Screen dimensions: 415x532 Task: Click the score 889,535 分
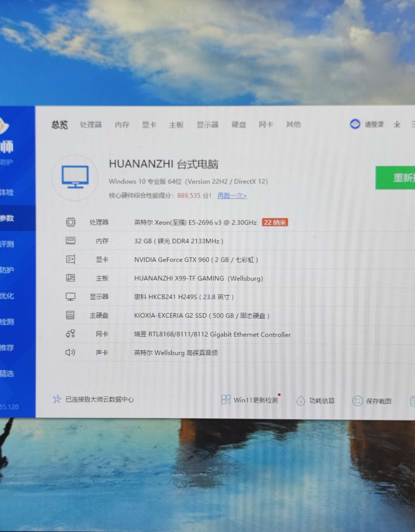(x=194, y=196)
